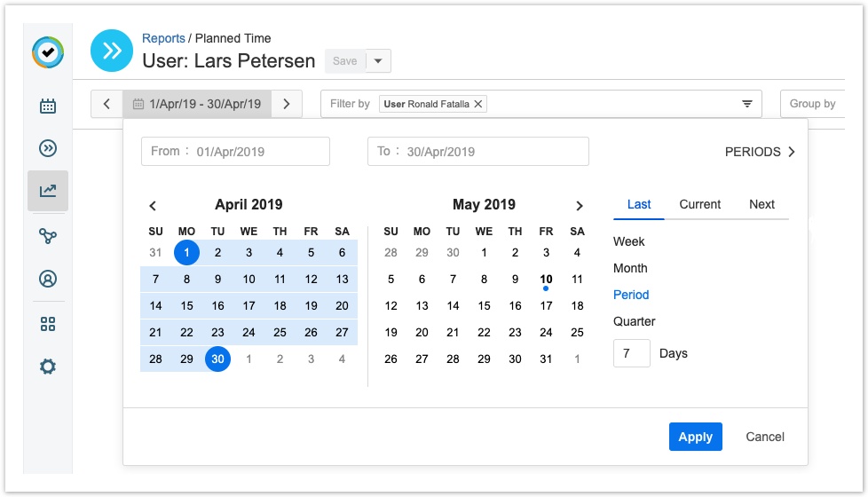Open the reports chart icon in sidebar
Screen dimensions: 868x497
click(x=48, y=191)
